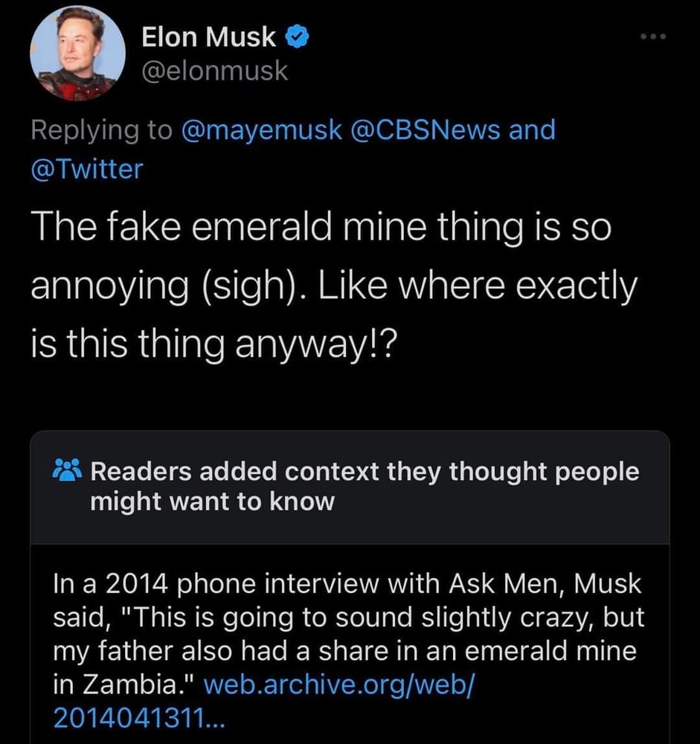
Task: Open the @Twitter mention
Action: coord(86,170)
